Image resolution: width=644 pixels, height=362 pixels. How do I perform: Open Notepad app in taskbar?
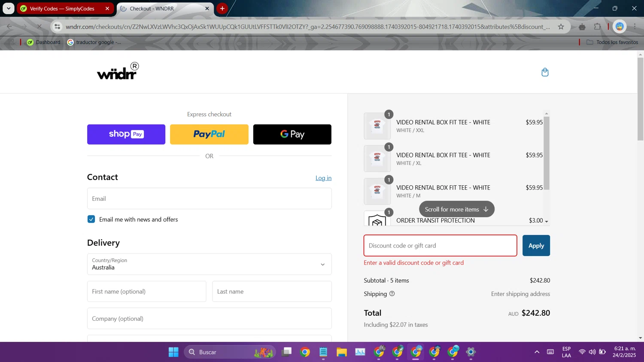tap(323, 352)
